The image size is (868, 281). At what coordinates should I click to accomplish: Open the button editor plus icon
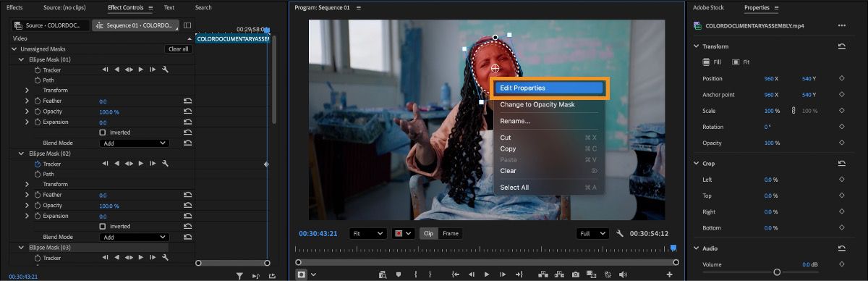[669, 274]
